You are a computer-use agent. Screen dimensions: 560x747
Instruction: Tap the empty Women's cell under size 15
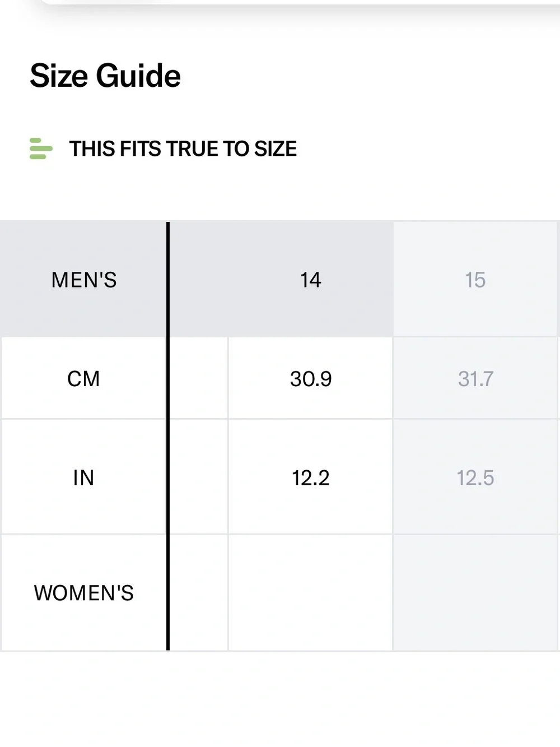[x=475, y=593]
